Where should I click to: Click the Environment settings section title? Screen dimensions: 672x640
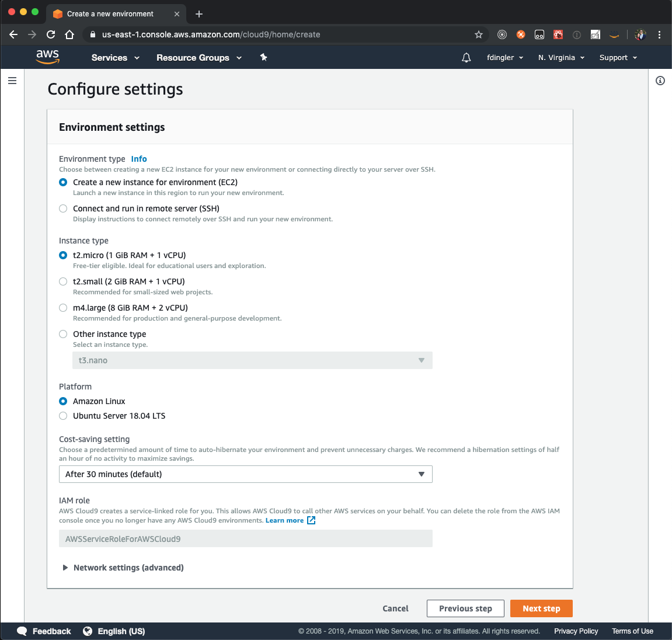coord(112,127)
